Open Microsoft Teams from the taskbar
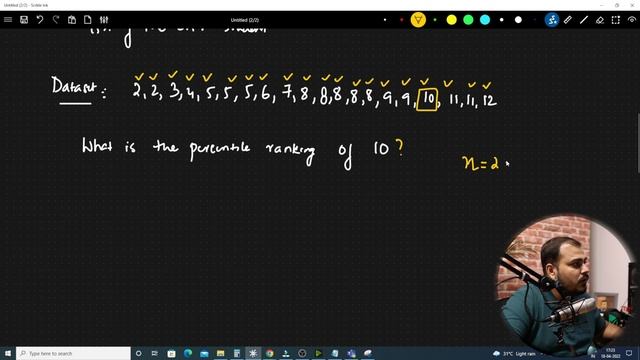Screen dimensions: 640x360 pos(351,353)
